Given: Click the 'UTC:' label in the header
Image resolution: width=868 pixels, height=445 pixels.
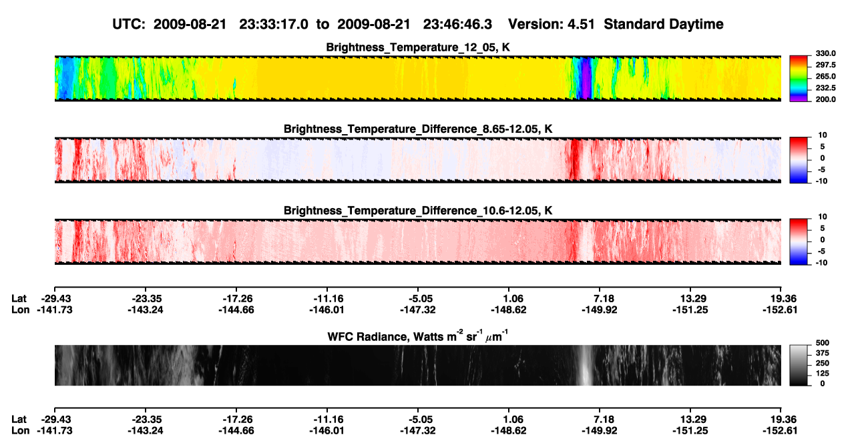Looking at the screenshot, I should (x=129, y=24).
